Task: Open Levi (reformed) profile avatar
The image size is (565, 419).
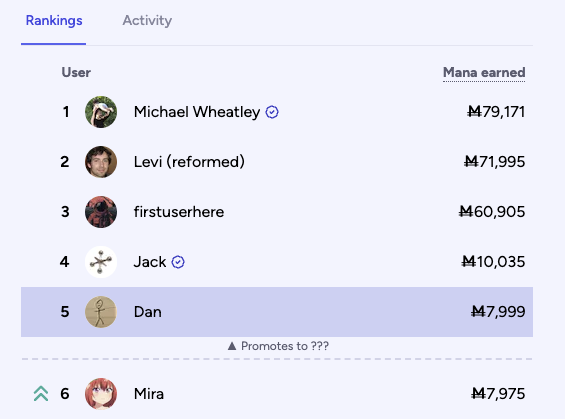Action: pos(101,162)
